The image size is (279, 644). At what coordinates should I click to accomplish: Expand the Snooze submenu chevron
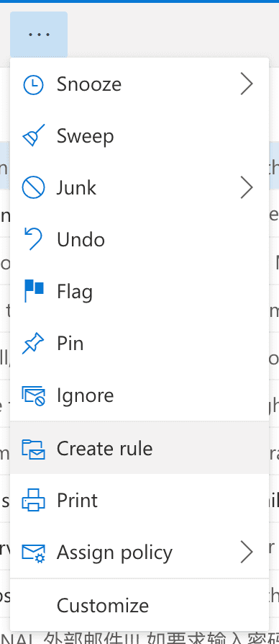[246, 84]
